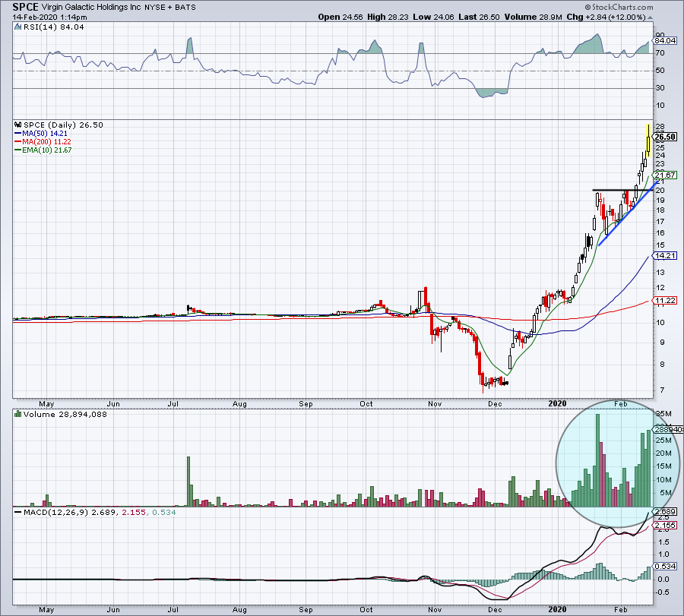Select the High 28.23 value

coord(388,17)
